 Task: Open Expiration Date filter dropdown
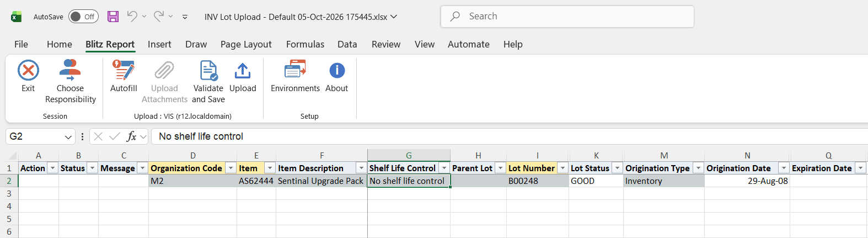(x=860, y=168)
